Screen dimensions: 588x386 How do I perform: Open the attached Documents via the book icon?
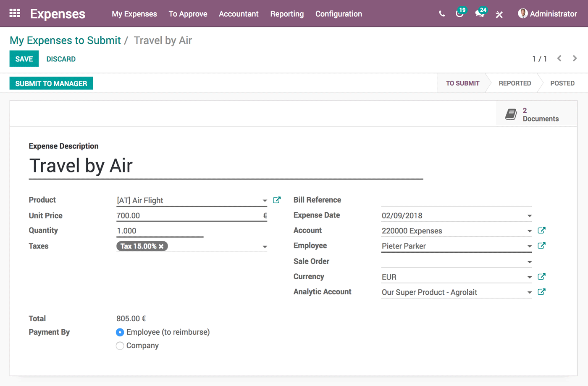pos(512,114)
